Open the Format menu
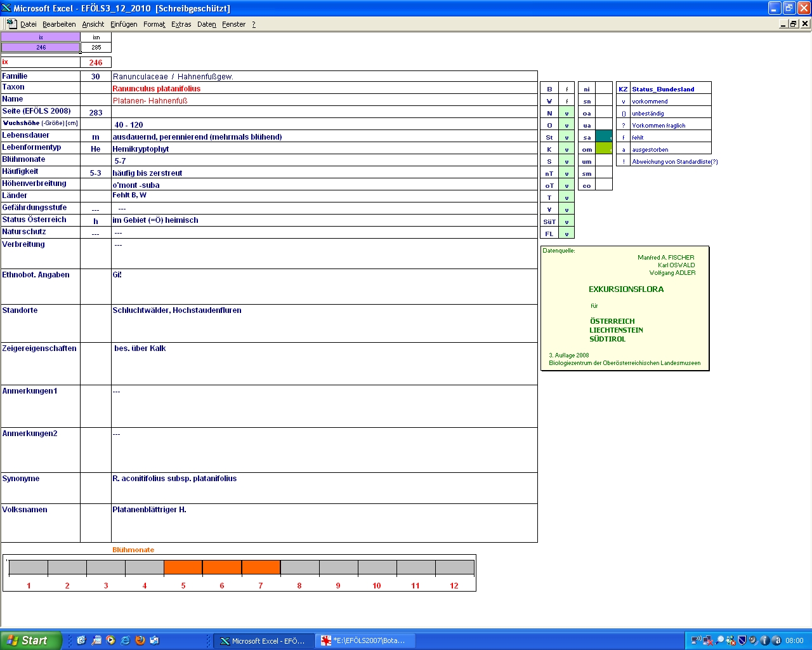Screen dimensions: 812x650 [154, 24]
